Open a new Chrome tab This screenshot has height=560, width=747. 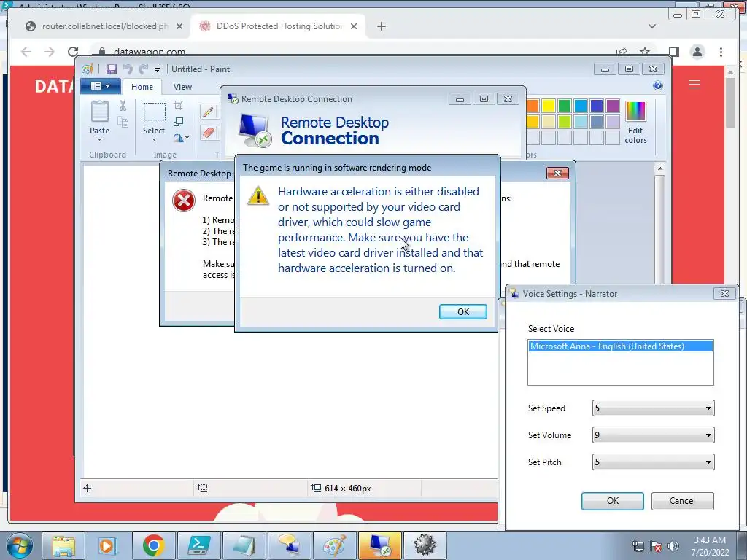(381, 26)
